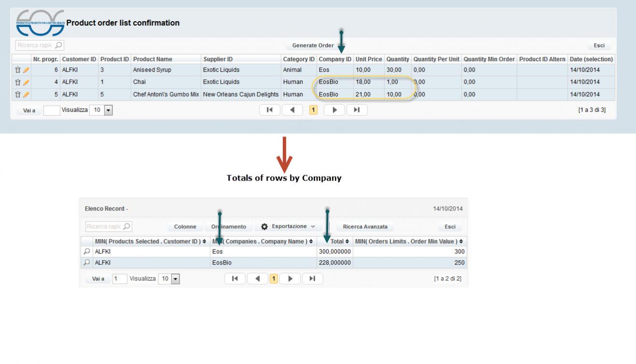Click search magnifier in Elenco Record quick search
The image size is (636, 364).
127,226
